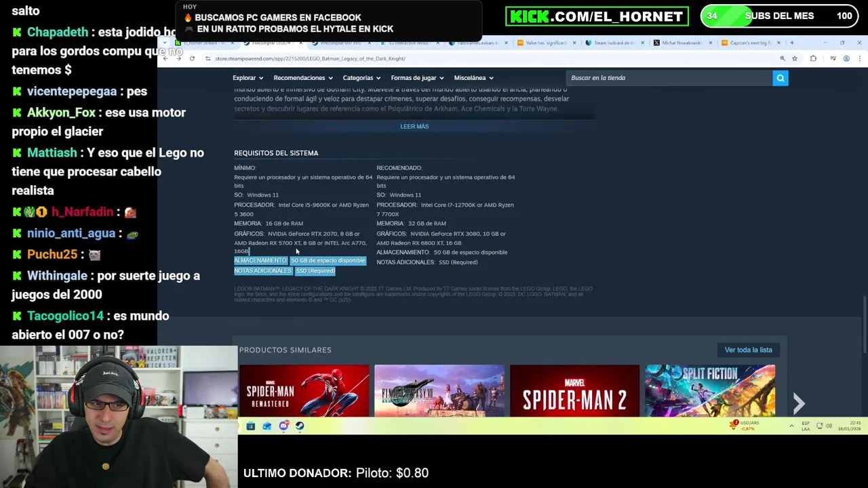The height and width of the screenshot is (488, 868).
Task: Open Steam from the taskbar
Action: click(300, 426)
